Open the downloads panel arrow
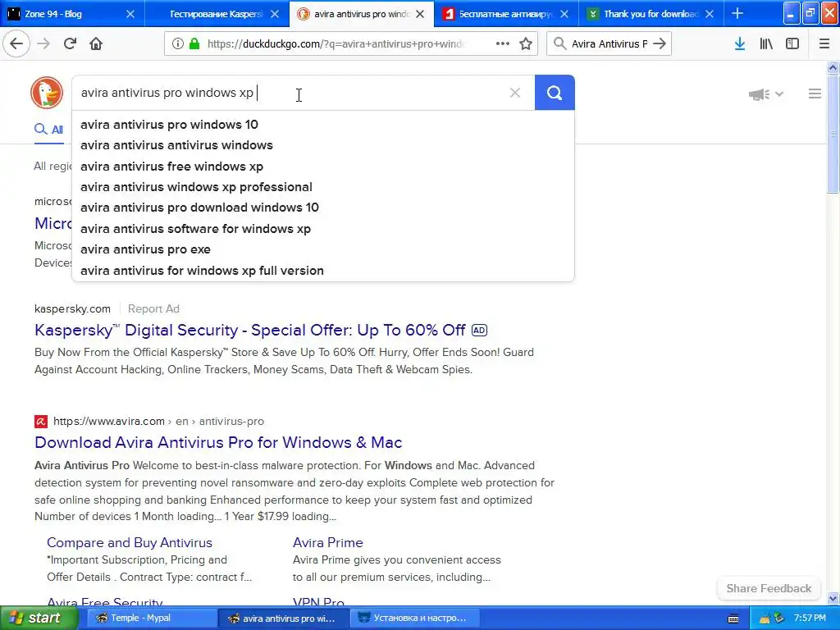The width and height of the screenshot is (840, 630). (x=740, y=43)
